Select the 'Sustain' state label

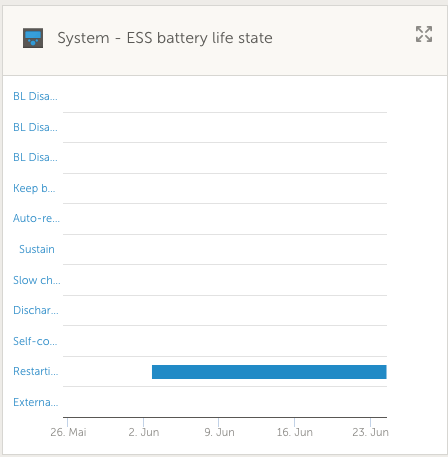click(37, 249)
